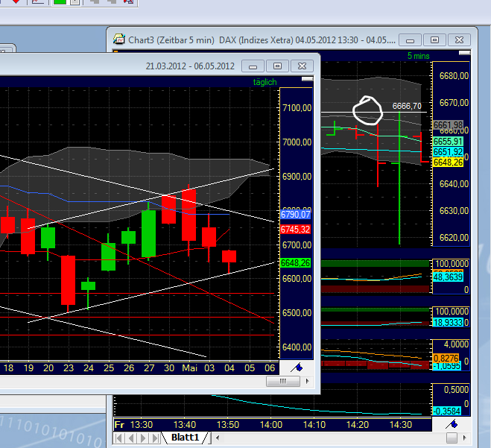
Task: Close the Chart3 window
Action: point(459,40)
